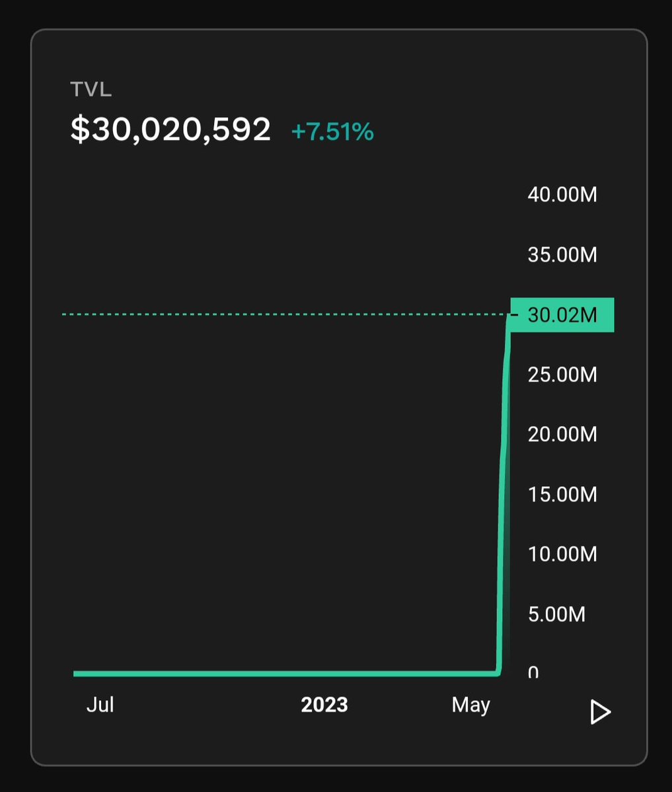Viewport: 672px width, 792px height.
Task: Click the TVL heading label
Action: coord(91,89)
